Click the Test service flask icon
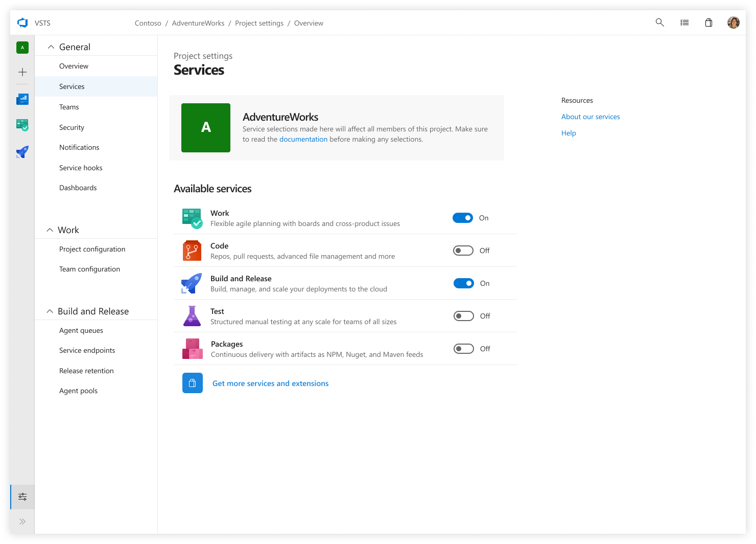Viewport: 756px width, 544px height. pyautogui.click(x=192, y=316)
